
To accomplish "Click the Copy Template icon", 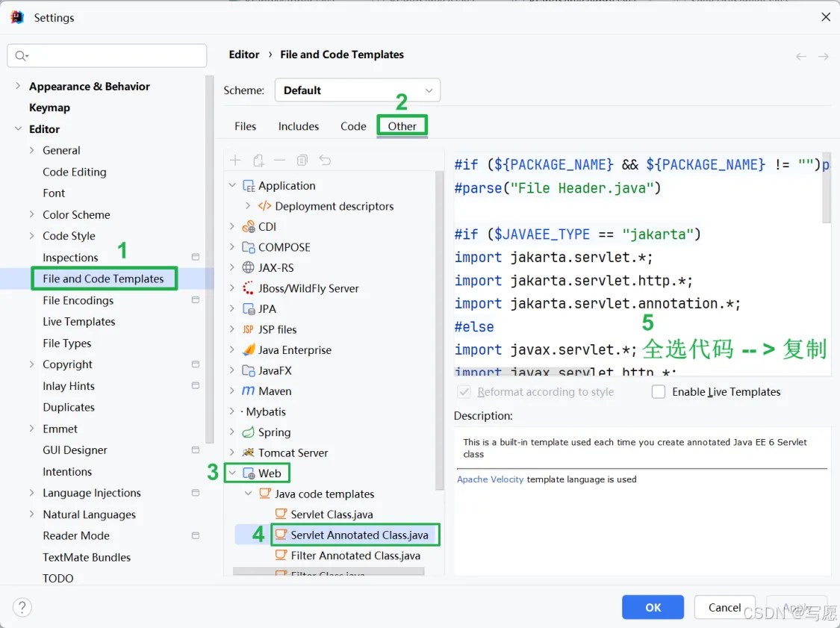I will 302,161.
